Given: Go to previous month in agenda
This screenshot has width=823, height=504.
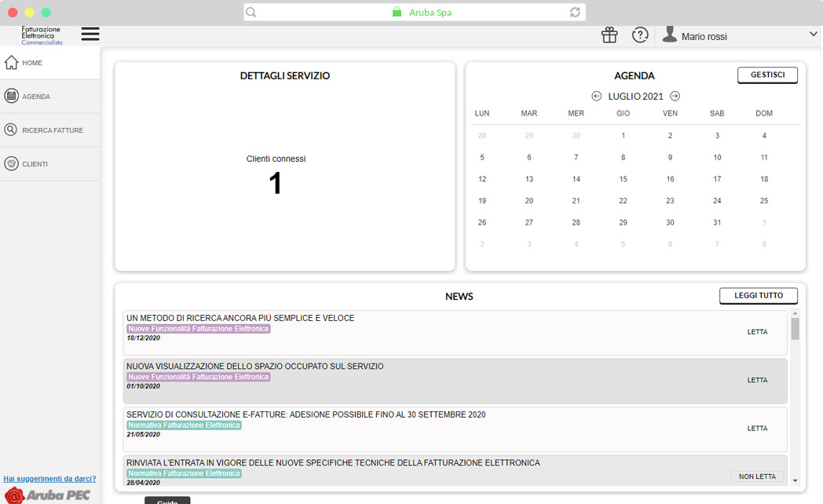Looking at the screenshot, I should pyautogui.click(x=596, y=97).
